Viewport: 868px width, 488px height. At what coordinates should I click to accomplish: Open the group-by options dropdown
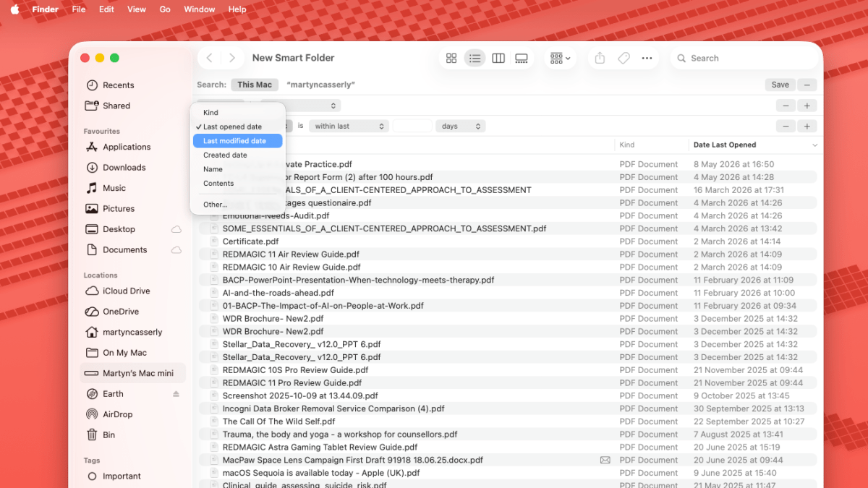click(x=560, y=59)
